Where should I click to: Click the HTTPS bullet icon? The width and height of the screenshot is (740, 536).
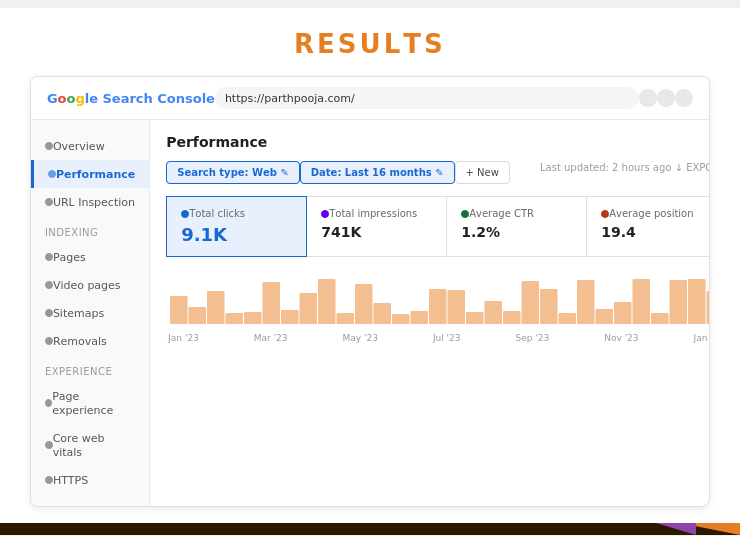click(x=49, y=480)
